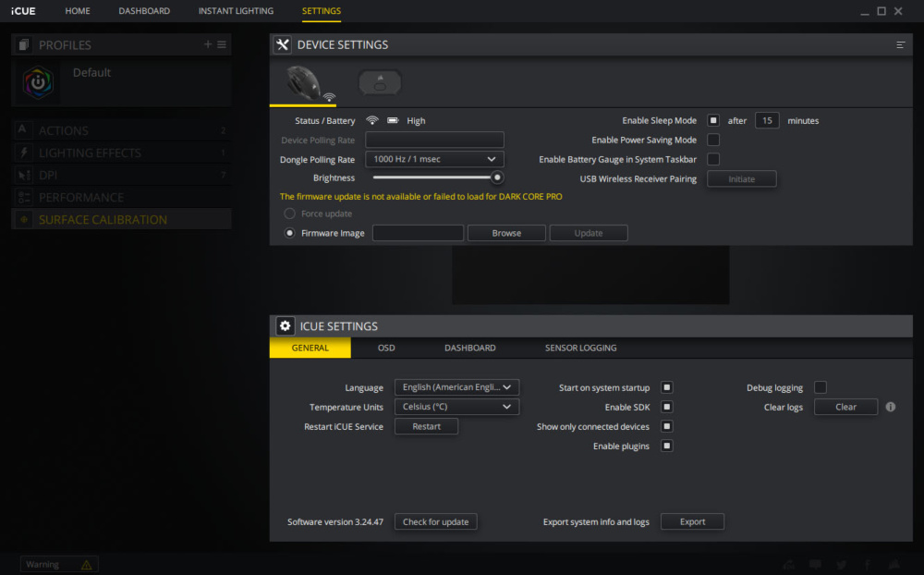Open the Instant Lighting menu
The image size is (924, 575).
pyautogui.click(x=236, y=10)
